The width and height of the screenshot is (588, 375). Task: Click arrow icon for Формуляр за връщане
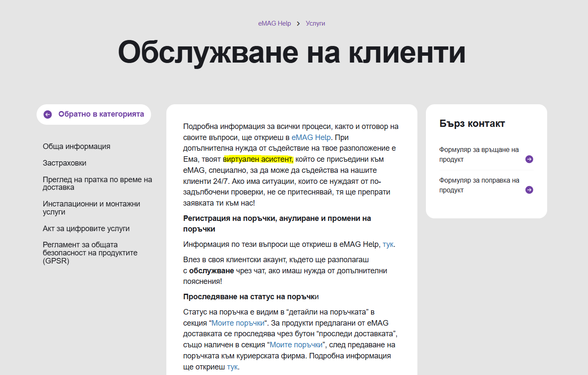pyautogui.click(x=529, y=159)
